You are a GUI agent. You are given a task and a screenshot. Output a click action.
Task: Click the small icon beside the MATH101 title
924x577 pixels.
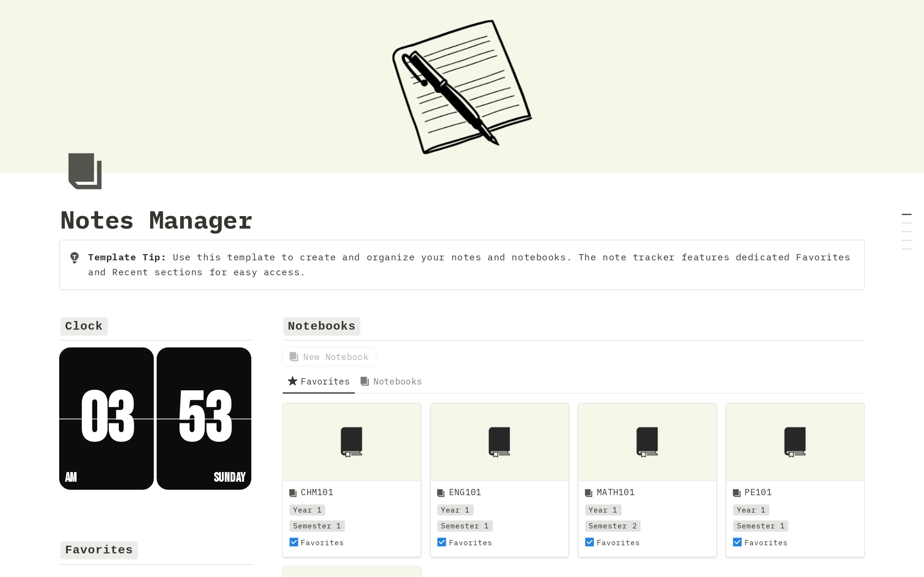click(589, 493)
